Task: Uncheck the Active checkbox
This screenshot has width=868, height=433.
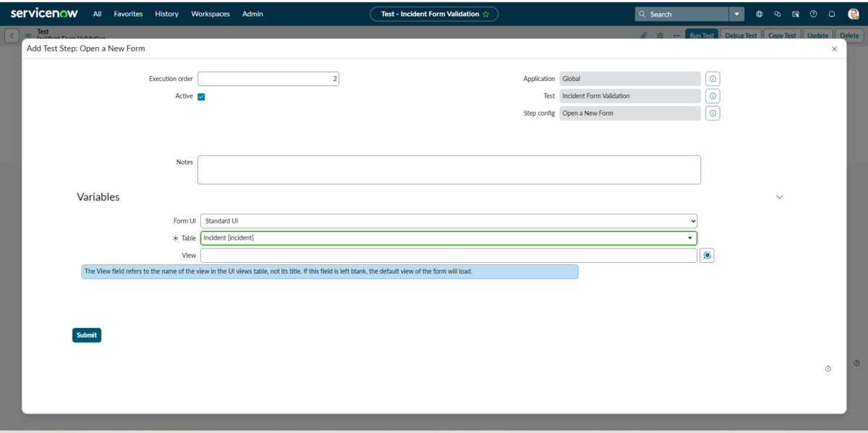Action: click(201, 96)
